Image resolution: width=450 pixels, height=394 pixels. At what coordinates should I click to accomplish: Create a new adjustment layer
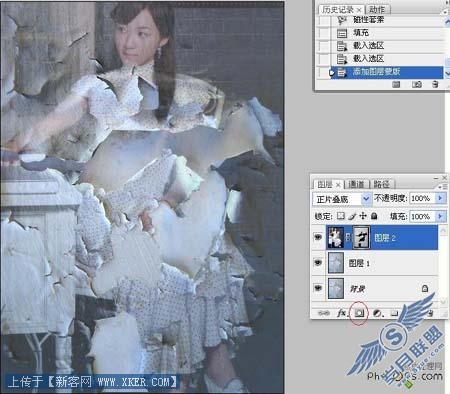click(377, 313)
